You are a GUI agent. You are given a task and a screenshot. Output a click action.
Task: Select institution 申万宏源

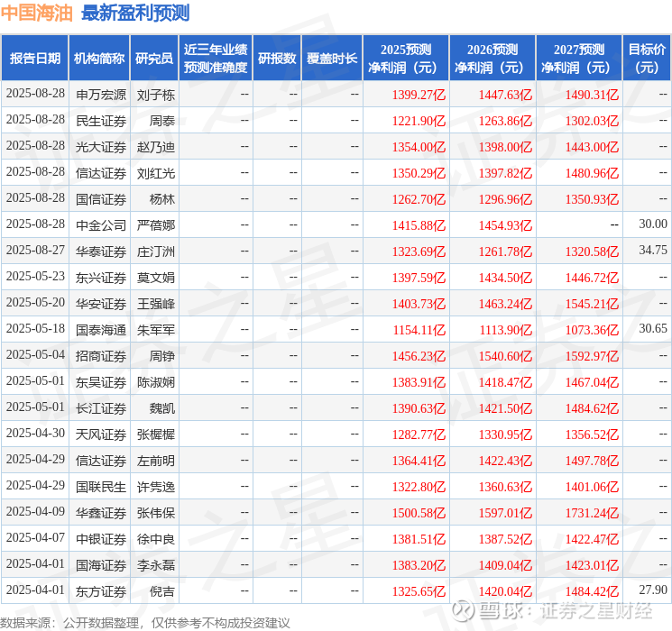click(101, 95)
